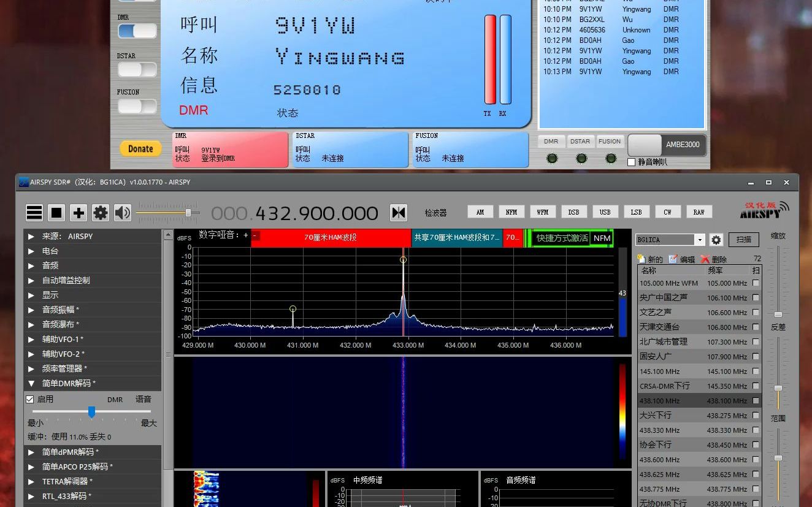Click the FUSION button below the call log

[610, 141]
